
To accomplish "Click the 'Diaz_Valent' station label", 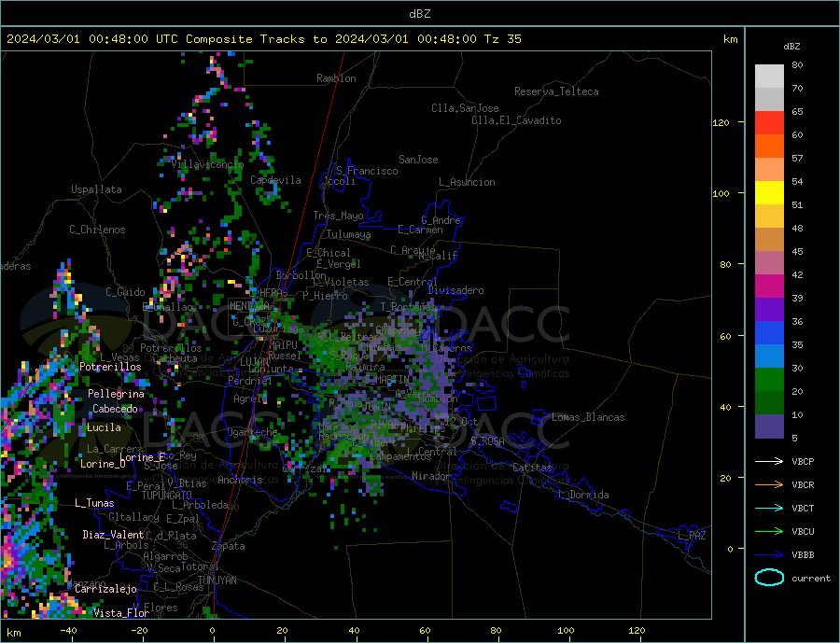I will [113, 535].
